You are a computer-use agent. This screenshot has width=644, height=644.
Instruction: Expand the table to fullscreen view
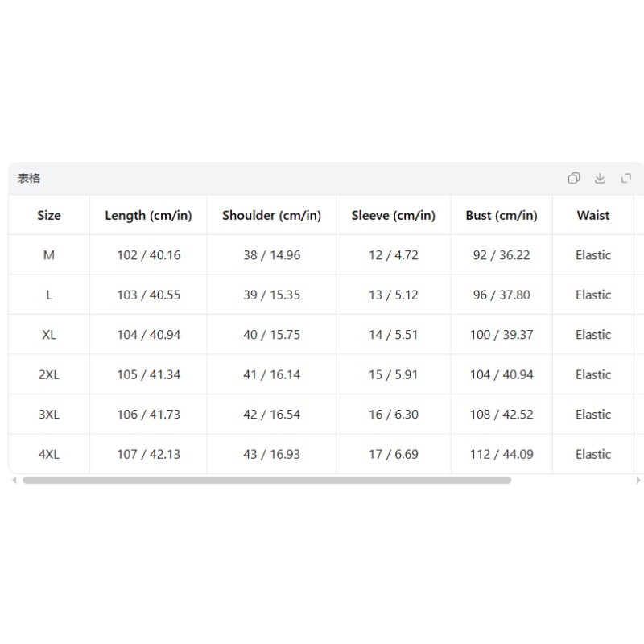[x=626, y=178]
